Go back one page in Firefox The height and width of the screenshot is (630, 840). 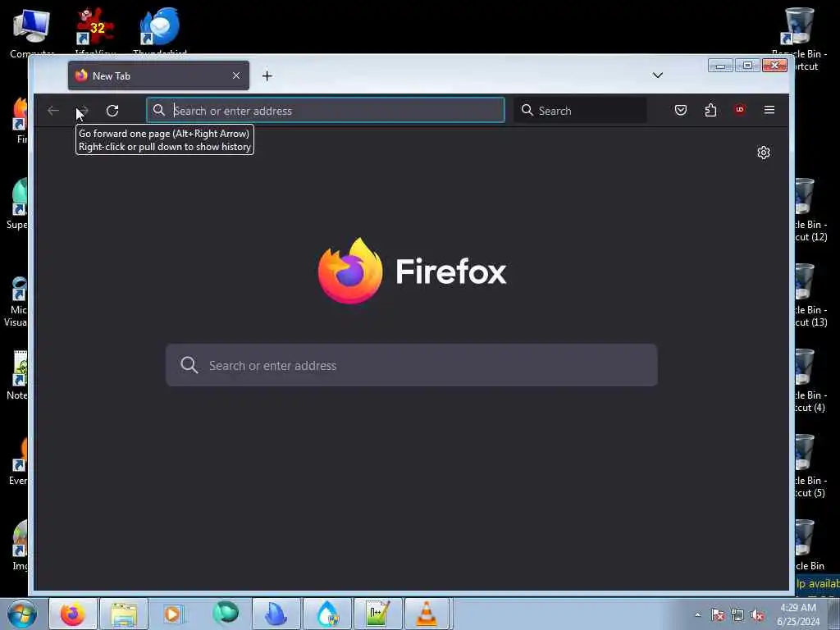53,111
